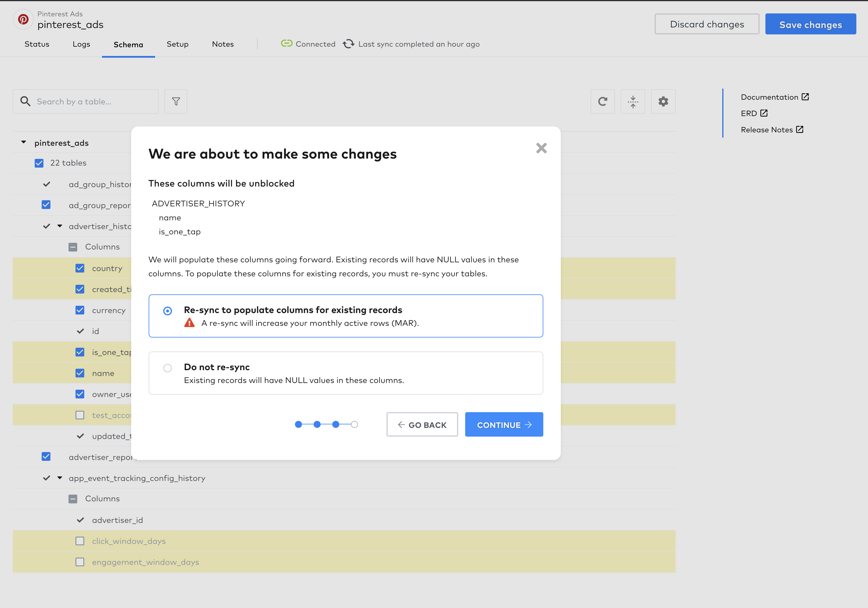This screenshot has width=868, height=608.
Task: Switch to the Schema tab
Action: (x=128, y=45)
